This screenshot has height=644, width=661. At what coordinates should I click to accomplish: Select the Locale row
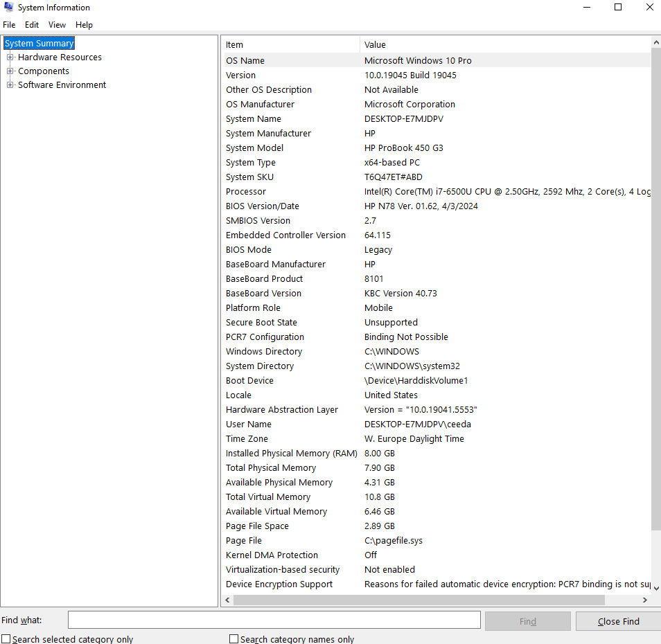click(x=436, y=395)
